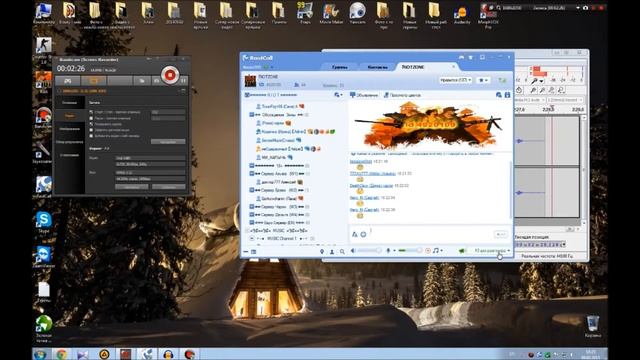This screenshot has height=360, width=640.
Task: Collapse the 18+ channel row in RaidCall
Action: [252, 166]
